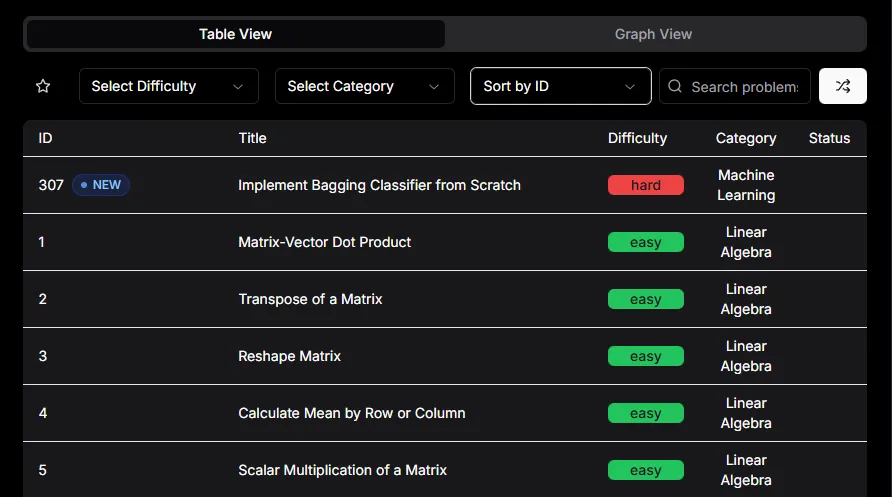
Task: Select Scalar Multiplication of a Matrix
Action: coord(342,470)
